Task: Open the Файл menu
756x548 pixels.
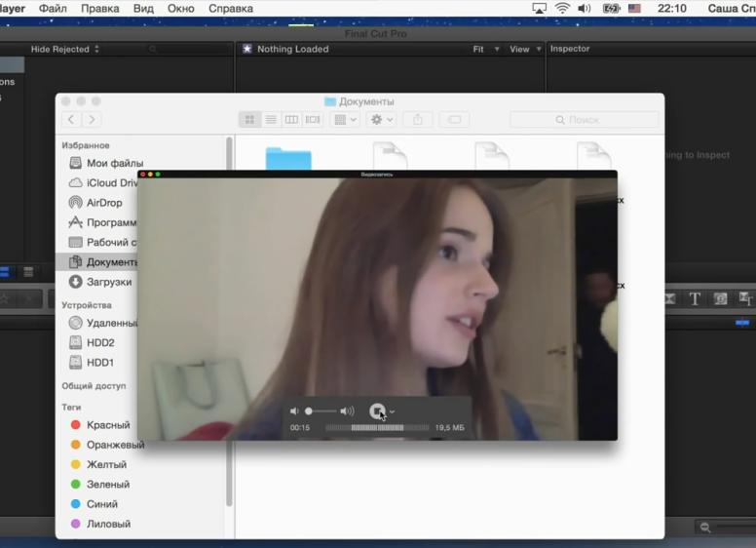Action: tap(53, 8)
